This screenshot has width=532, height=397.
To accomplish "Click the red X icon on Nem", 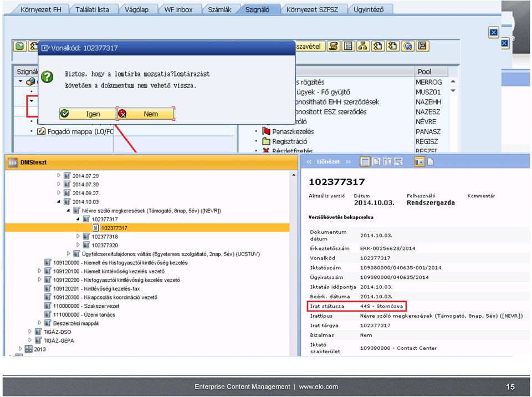I will click(122, 114).
